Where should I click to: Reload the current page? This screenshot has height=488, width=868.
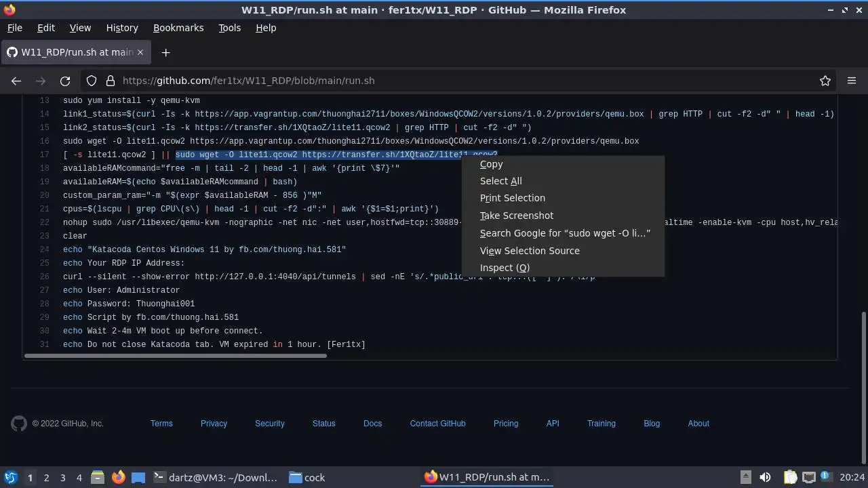point(65,81)
